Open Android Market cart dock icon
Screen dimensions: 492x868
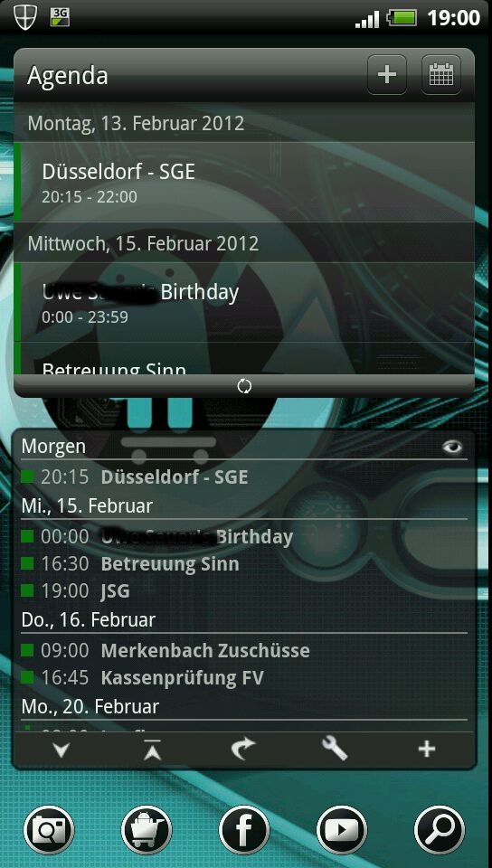click(x=147, y=830)
